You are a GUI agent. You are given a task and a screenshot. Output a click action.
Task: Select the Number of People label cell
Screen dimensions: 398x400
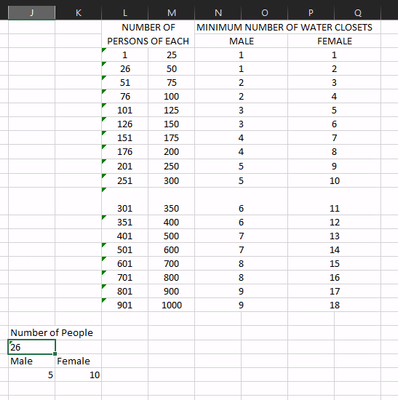(x=52, y=333)
